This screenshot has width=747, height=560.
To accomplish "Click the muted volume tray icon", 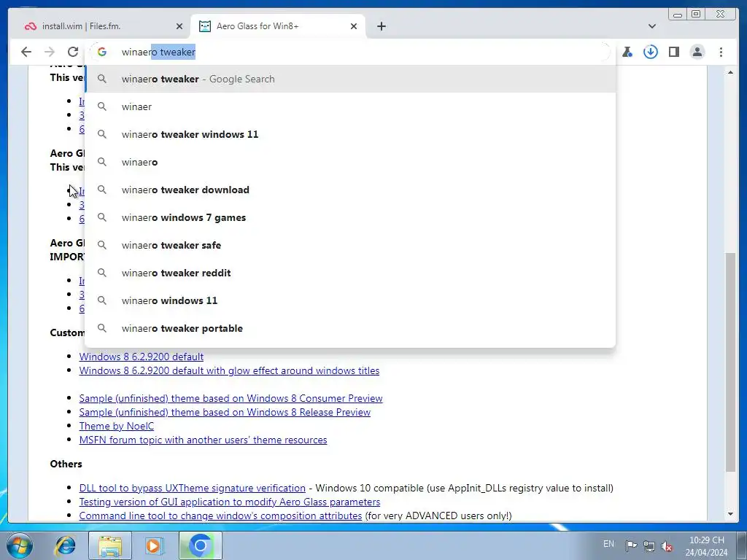I will [x=667, y=546].
